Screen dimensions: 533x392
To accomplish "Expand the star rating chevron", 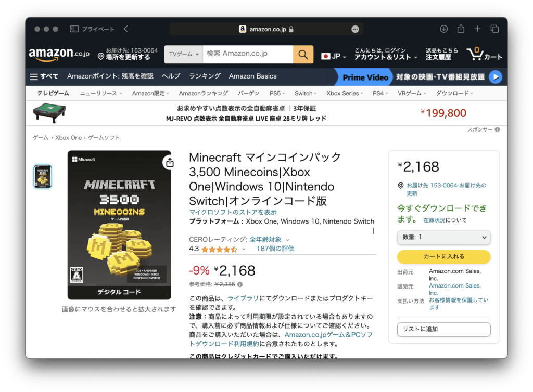I will 244,249.
